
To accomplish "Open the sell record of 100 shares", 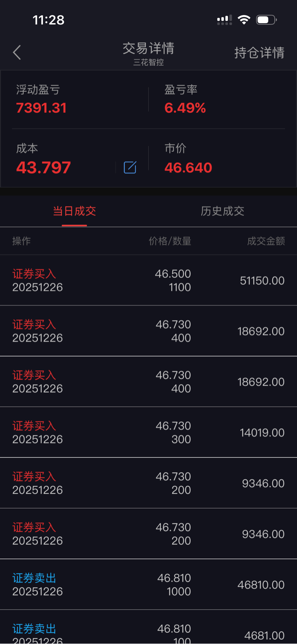I will coord(148,627).
